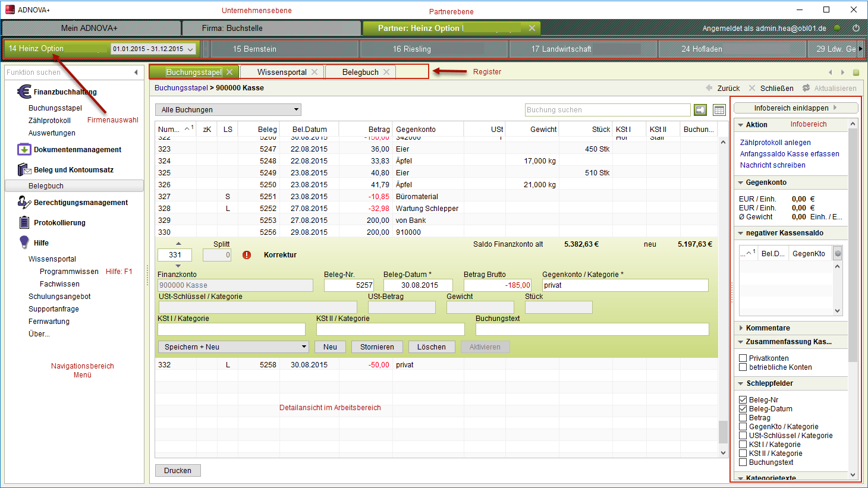Screen dimensions: 868x488
Task: Open the Firma: Buchstelle tab
Action: 271,28
